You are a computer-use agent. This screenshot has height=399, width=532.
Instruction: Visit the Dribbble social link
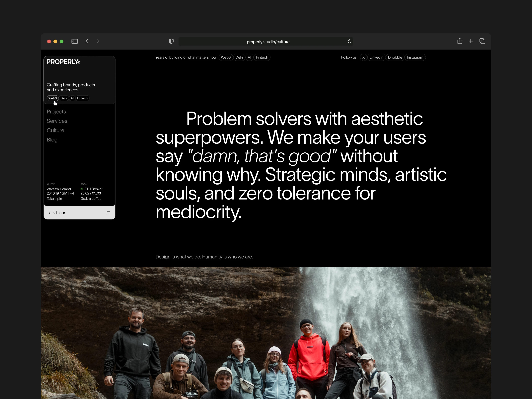click(395, 57)
